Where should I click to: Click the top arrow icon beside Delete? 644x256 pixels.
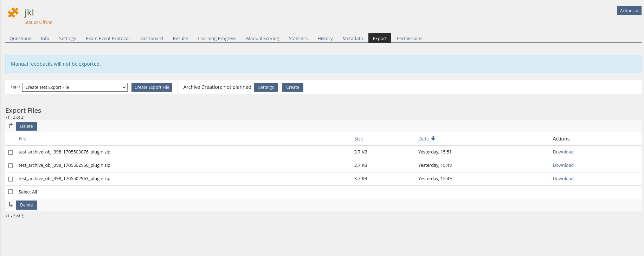(x=11, y=126)
